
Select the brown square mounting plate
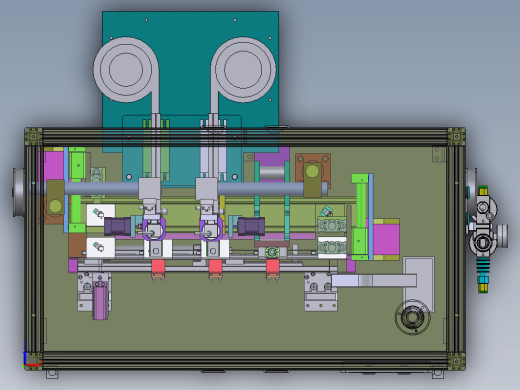[313, 171]
